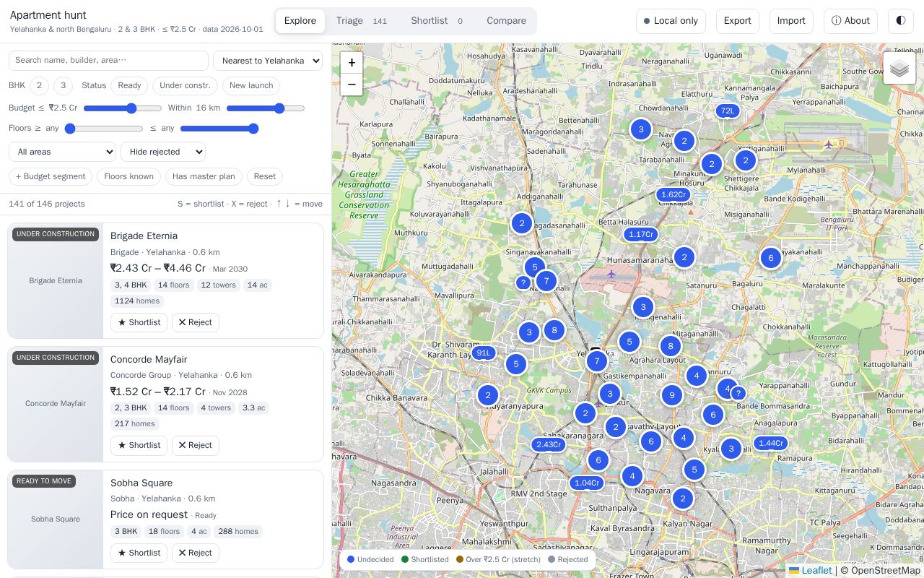Open the map layers control

[x=899, y=69]
